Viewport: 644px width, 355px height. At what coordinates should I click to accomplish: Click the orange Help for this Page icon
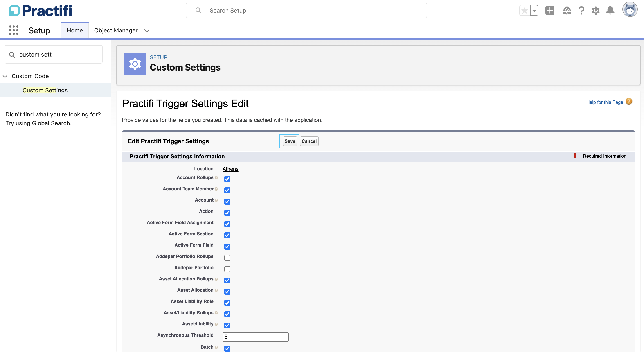tap(629, 102)
